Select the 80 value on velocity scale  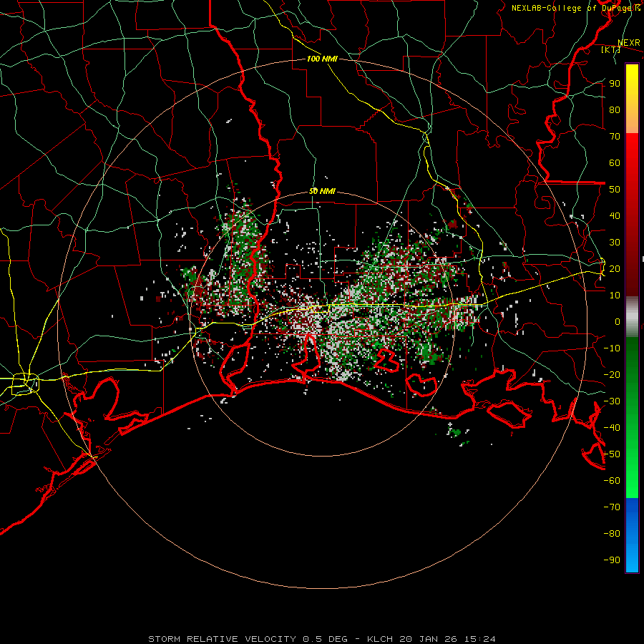click(x=615, y=109)
